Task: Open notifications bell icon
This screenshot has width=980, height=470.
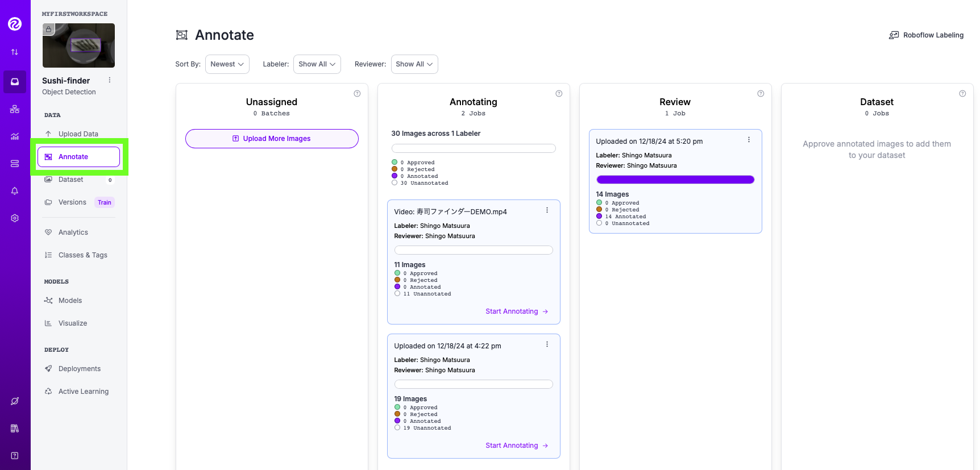Action: point(15,191)
